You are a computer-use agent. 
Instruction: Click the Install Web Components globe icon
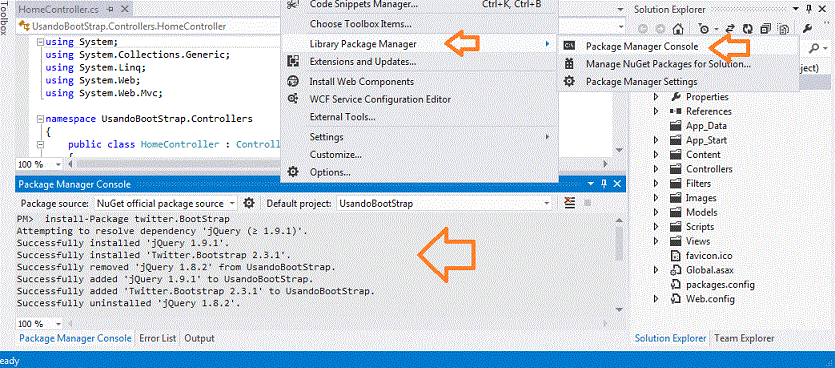pos(293,81)
